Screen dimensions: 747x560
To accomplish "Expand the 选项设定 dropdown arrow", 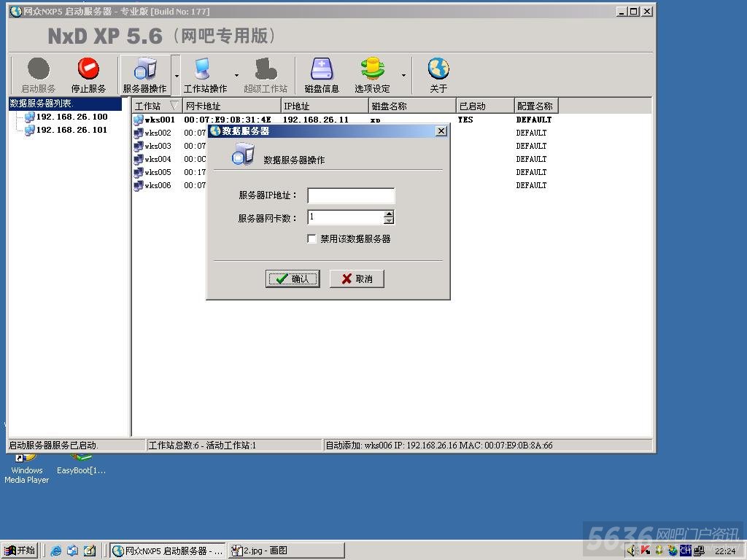I will pos(403,76).
